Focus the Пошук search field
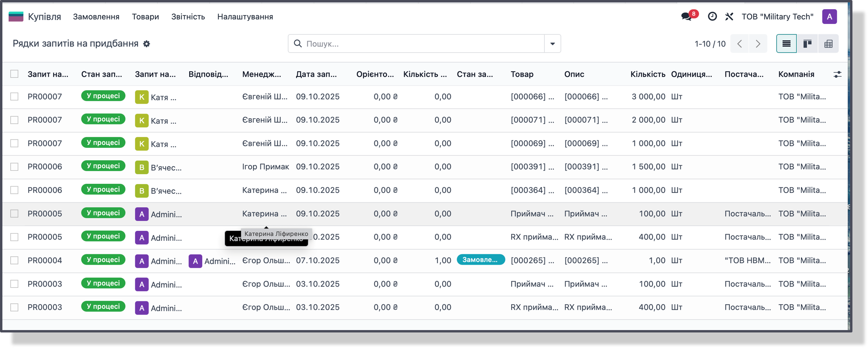The width and height of the screenshot is (868, 348). tap(423, 43)
